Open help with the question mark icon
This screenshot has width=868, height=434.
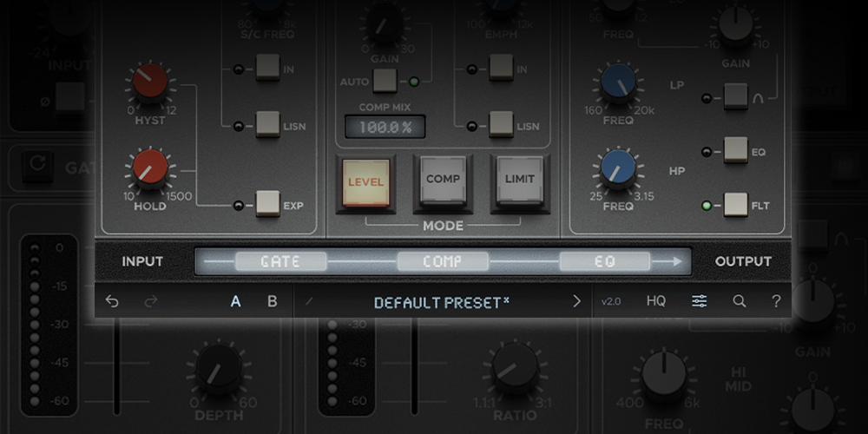(x=776, y=301)
